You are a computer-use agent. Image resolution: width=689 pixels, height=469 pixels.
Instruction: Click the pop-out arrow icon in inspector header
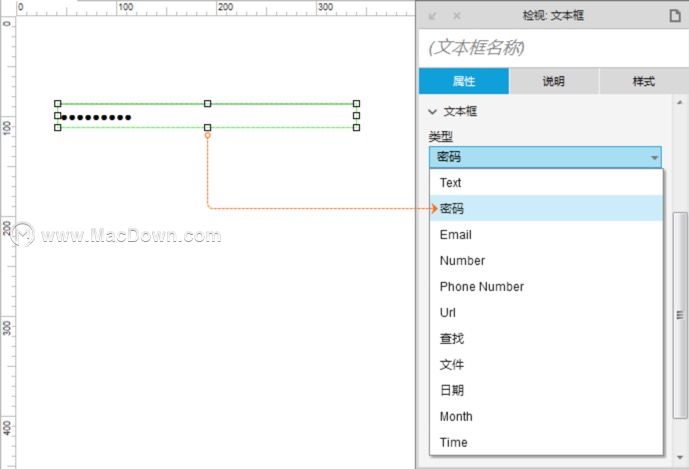pos(433,16)
